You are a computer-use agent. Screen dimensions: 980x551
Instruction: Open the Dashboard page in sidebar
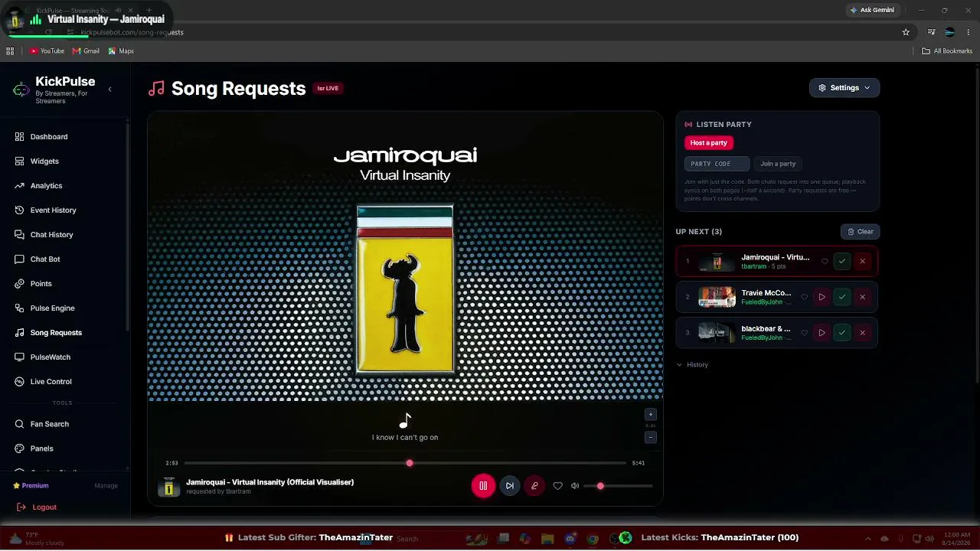coord(49,137)
